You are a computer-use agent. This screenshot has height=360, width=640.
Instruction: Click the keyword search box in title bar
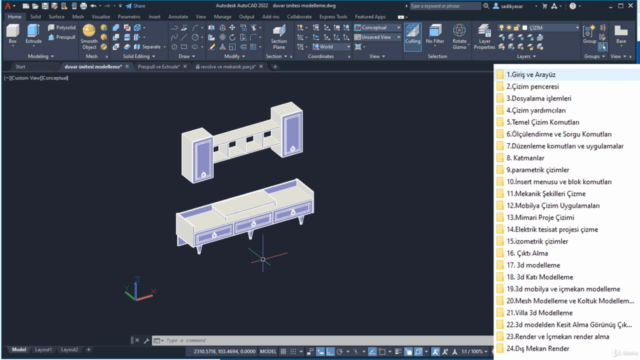[x=445, y=6]
